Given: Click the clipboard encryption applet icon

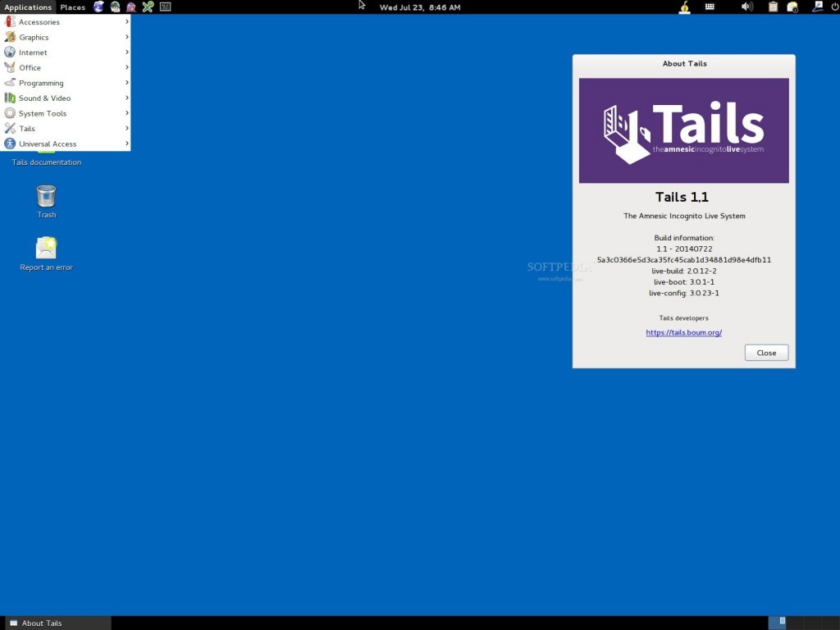Looking at the screenshot, I should pos(773,7).
